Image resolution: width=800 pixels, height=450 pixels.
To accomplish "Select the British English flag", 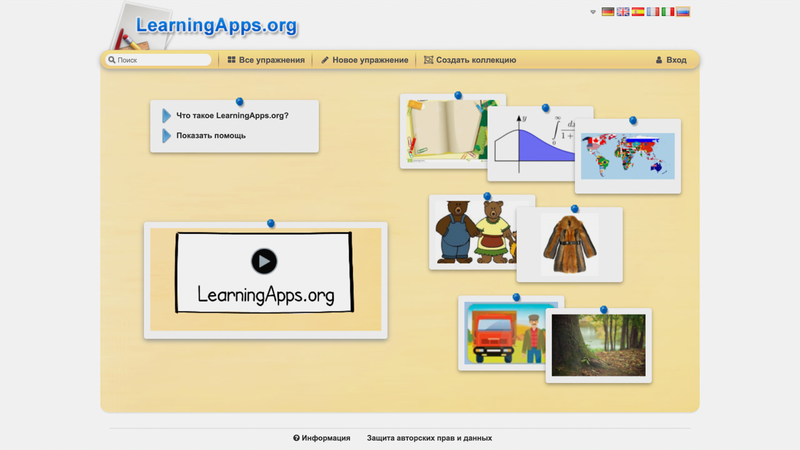I will pos(623,12).
